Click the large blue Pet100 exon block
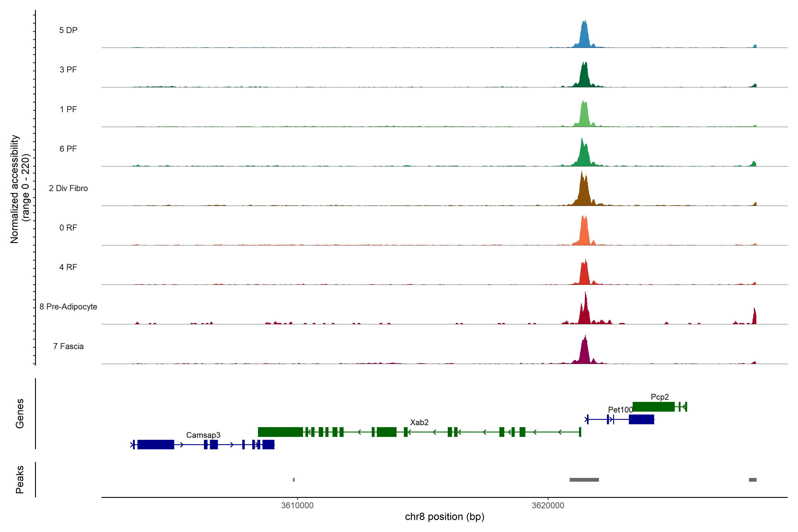798x532 pixels. point(641,419)
